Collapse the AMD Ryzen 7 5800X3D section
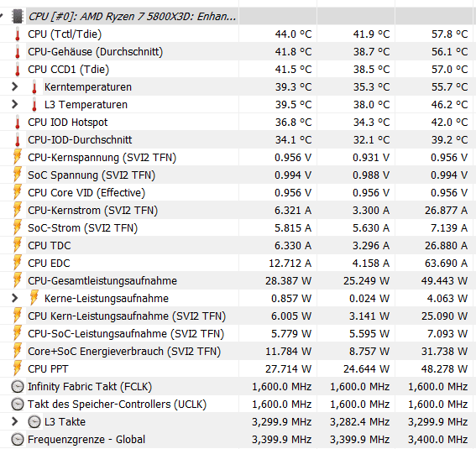Viewport: 476px width, 449px height. coord(2,15)
